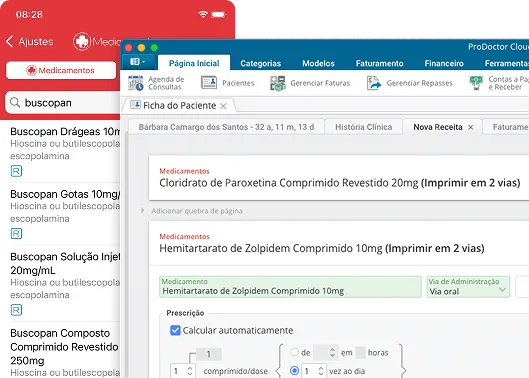Screen dimensions: 529x378
Task: Open the Categorias ribbon tab
Action: 260,63
